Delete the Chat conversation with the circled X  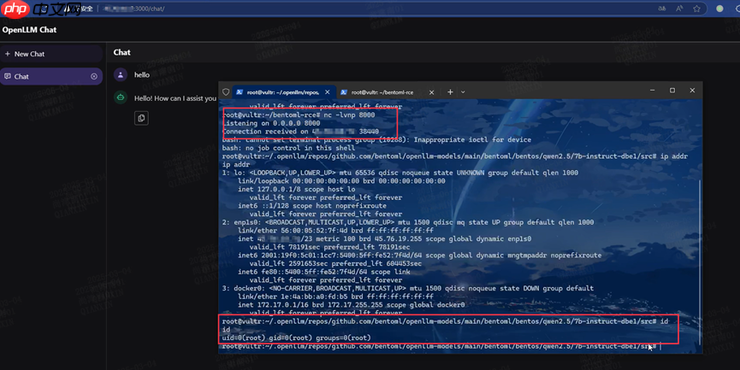coord(94,76)
